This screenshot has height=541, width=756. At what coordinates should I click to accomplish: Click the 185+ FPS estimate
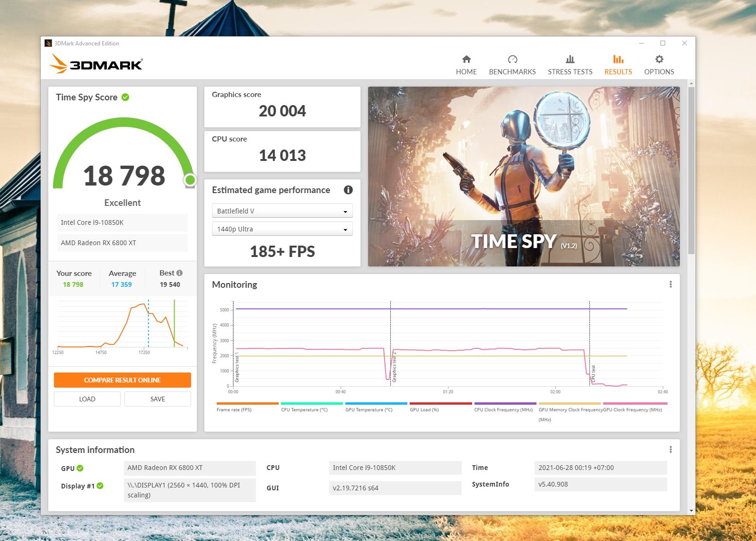(282, 251)
